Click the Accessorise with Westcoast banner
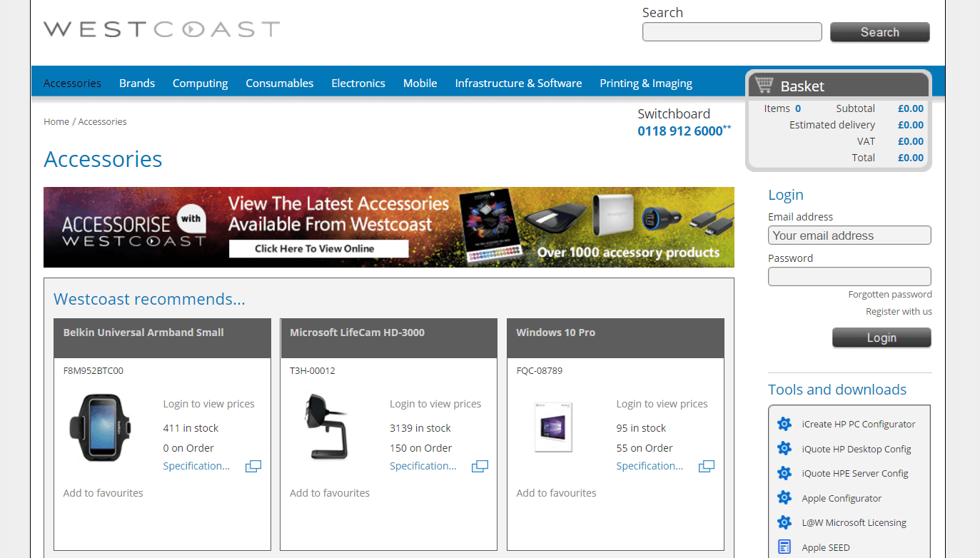 pyautogui.click(x=389, y=227)
